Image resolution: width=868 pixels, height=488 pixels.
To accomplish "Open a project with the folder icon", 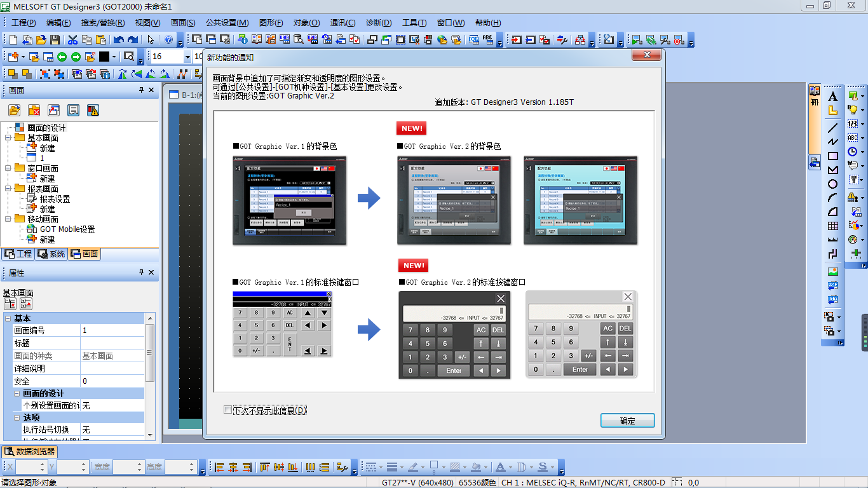I will point(41,39).
